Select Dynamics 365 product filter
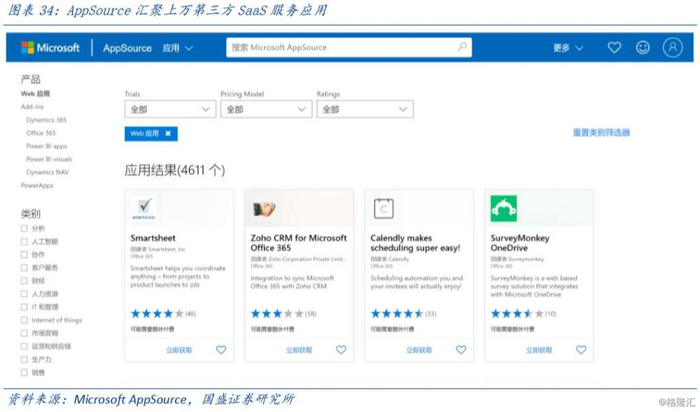The height and width of the screenshot is (412, 700). pos(46,120)
